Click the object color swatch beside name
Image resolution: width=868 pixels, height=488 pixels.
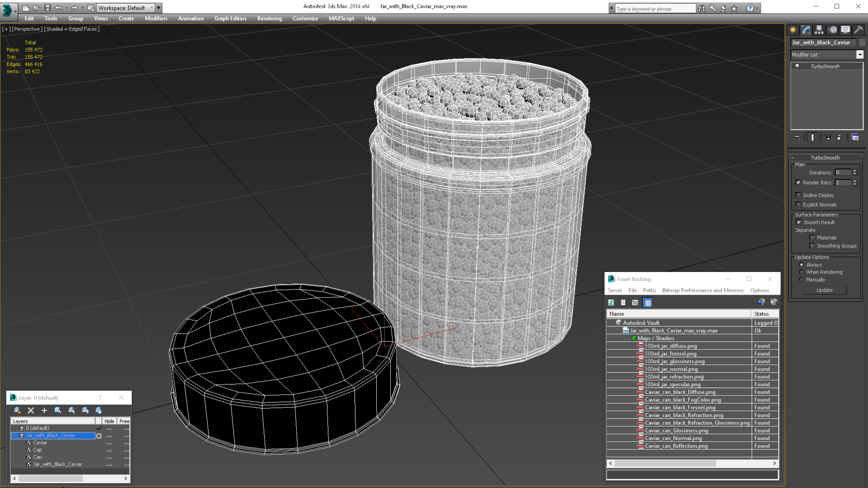click(x=862, y=42)
